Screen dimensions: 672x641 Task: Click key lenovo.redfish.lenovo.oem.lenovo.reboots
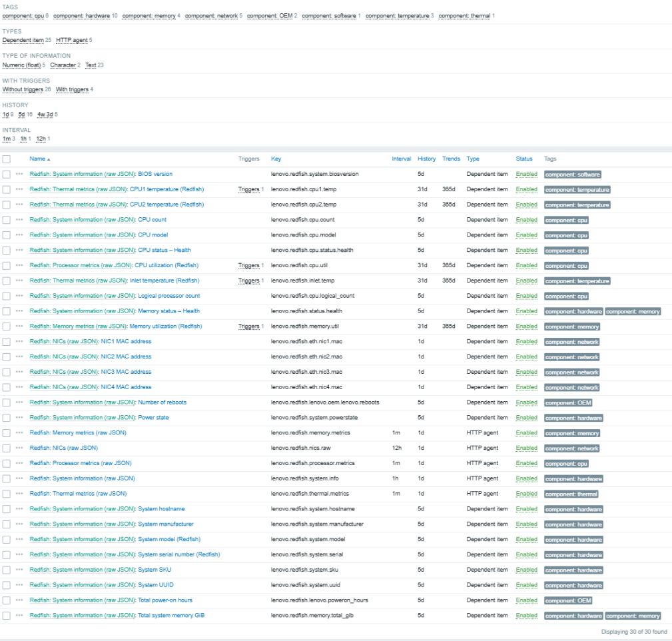click(x=325, y=402)
